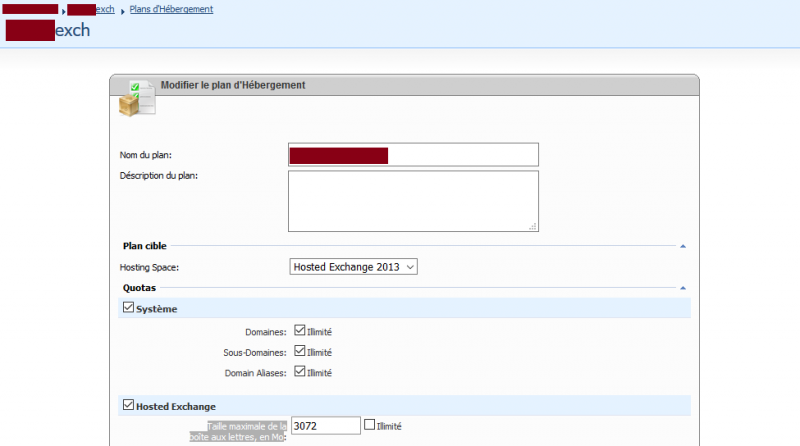Image resolution: width=800 pixels, height=446 pixels.
Task: Check Illimité for maximum mailbox size
Action: 369,424
